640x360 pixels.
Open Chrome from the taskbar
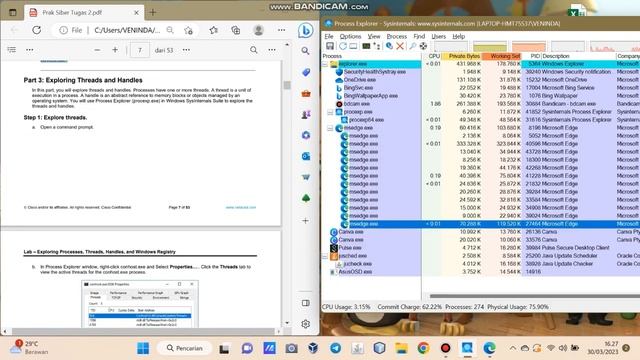[x=423, y=348]
